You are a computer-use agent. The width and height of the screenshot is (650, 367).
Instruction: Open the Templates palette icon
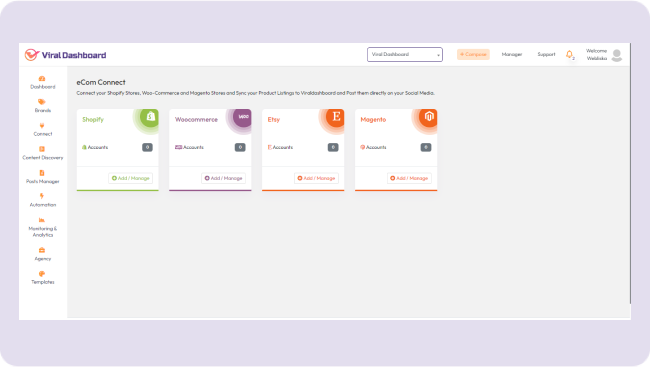[x=42, y=274]
